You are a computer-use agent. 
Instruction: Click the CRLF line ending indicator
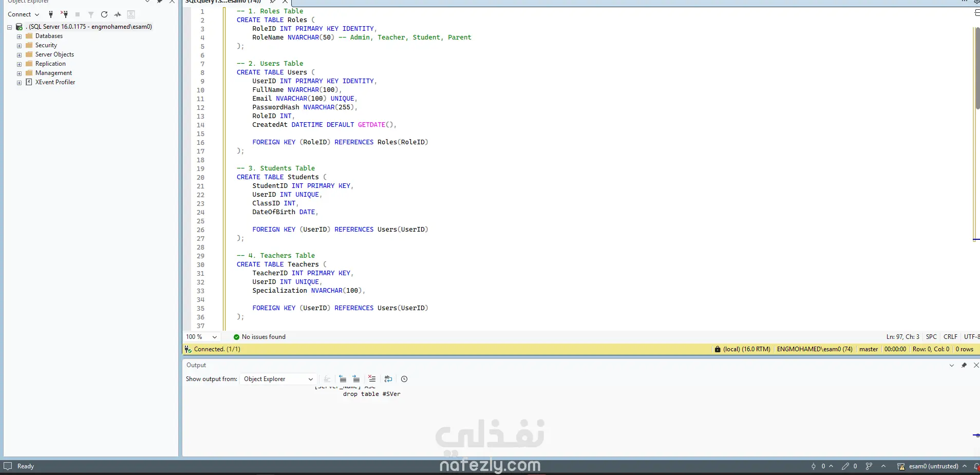(950, 337)
